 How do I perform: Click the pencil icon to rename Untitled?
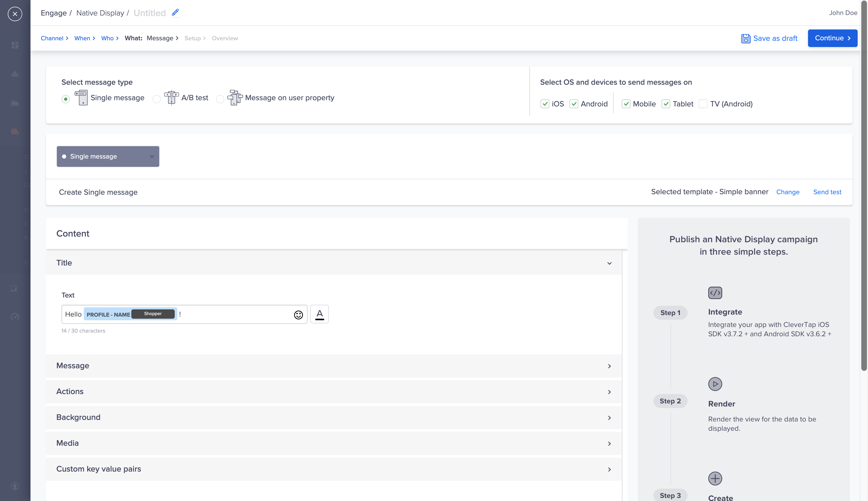click(x=175, y=13)
